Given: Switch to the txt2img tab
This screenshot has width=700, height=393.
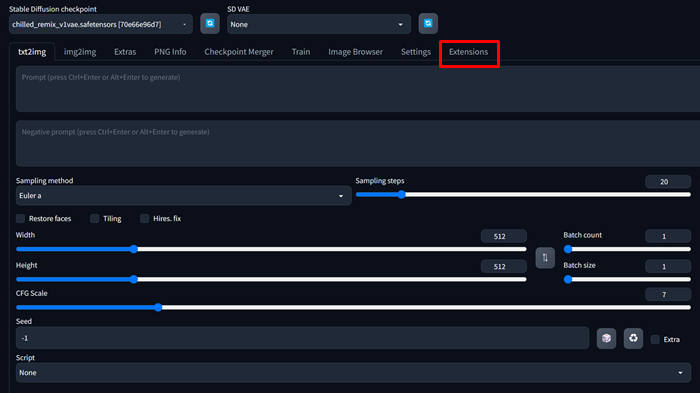Looking at the screenshot, I should click(32, 52).
